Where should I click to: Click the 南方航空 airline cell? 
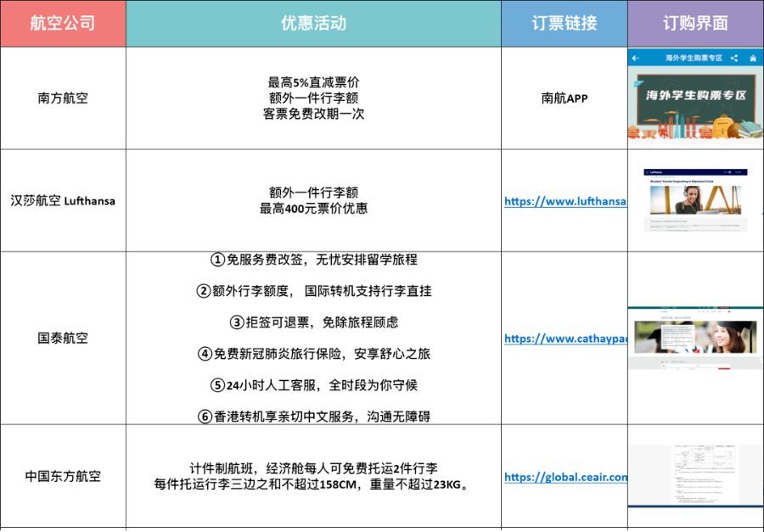coord(63,98)
